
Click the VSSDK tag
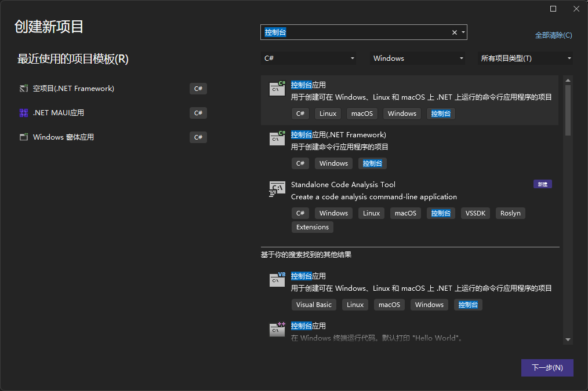click(476, 213)
